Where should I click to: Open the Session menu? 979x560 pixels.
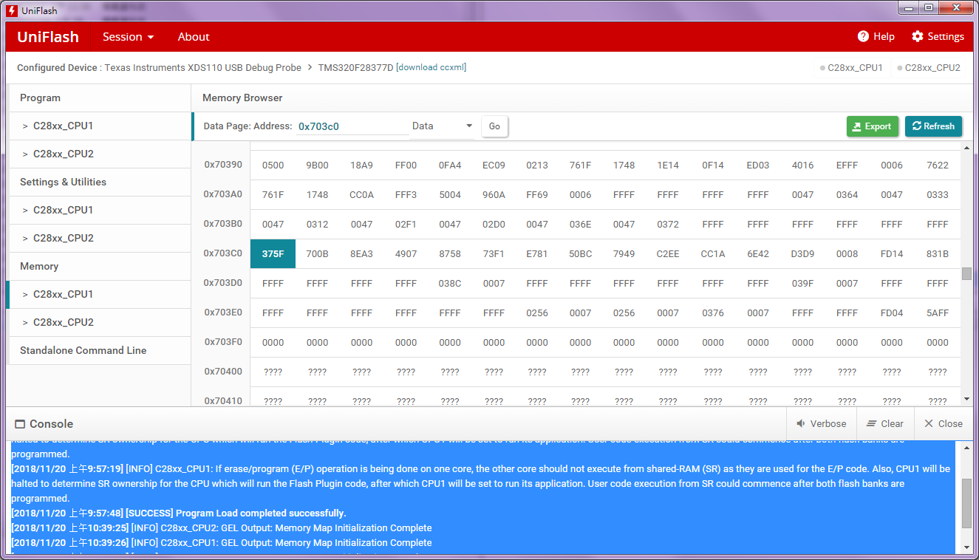(129, 37)
